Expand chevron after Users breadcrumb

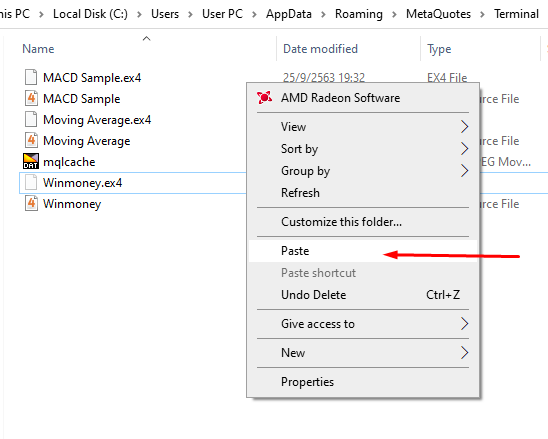(190, 14)
